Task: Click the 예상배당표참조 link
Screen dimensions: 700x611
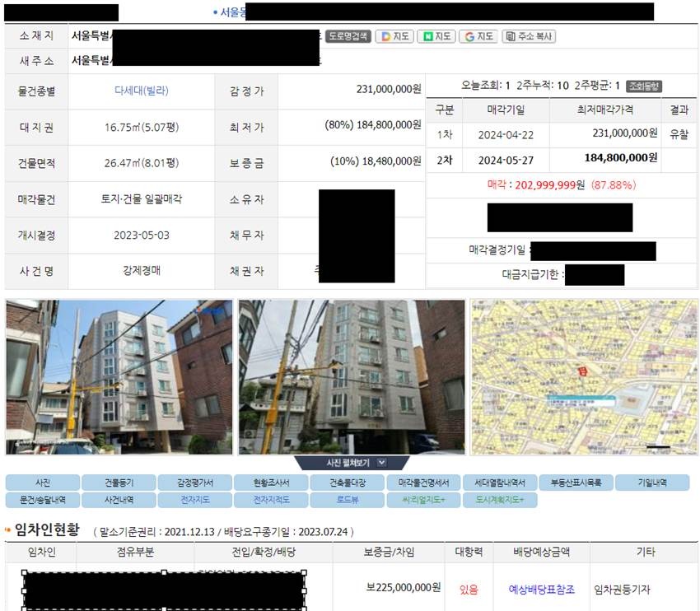Action: [541, 590]
